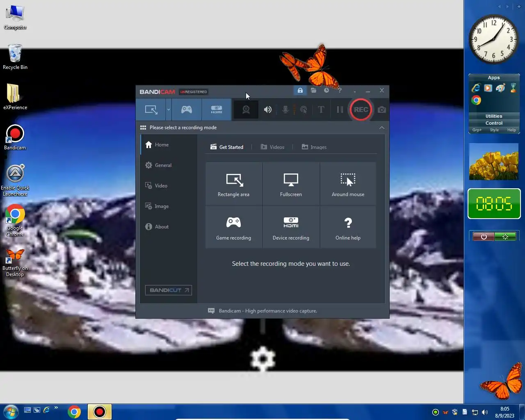This screenshot has height=420, width=525.
Task: Toggle the text overlay T icon
Action: (x=321, y=110)
